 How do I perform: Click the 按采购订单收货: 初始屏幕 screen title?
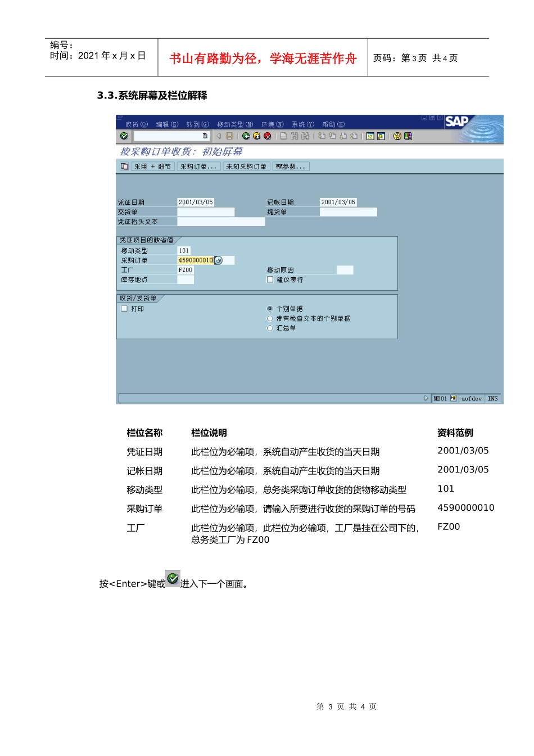(181, 151)
